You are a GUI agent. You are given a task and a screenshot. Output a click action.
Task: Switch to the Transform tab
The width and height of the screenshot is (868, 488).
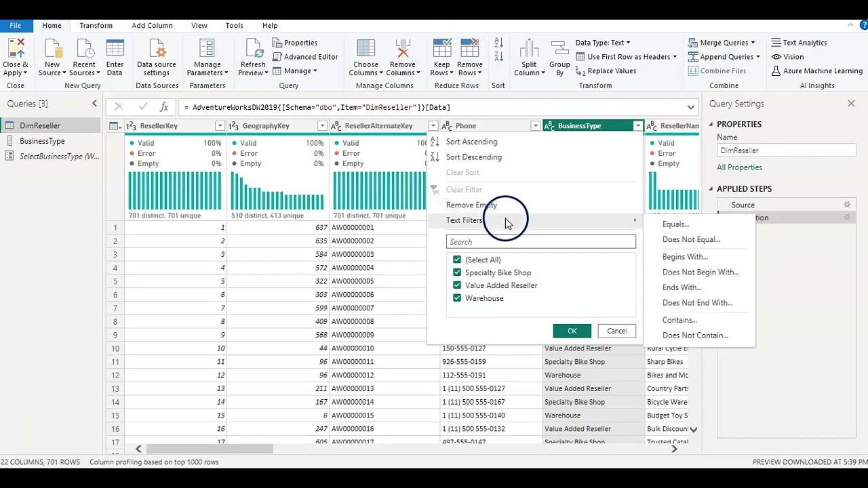pyautogui.click(x=96, y=26)
